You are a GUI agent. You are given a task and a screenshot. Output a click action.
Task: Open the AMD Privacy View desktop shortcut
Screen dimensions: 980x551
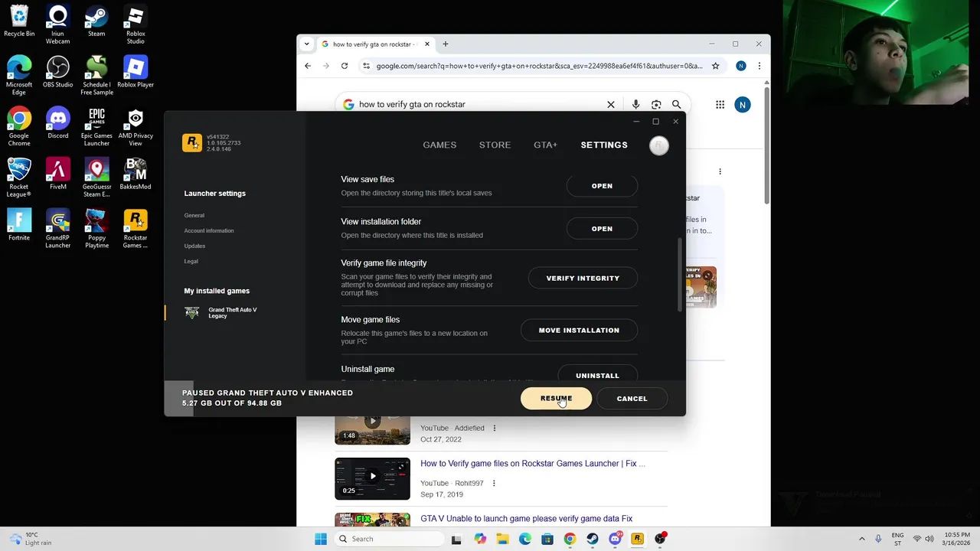pos(136,127)
